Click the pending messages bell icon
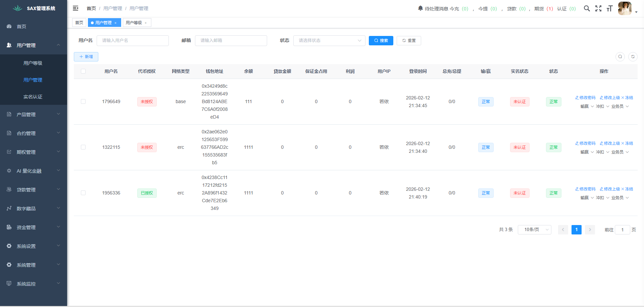This screenshot has width=644, height=307. (420, 8)
